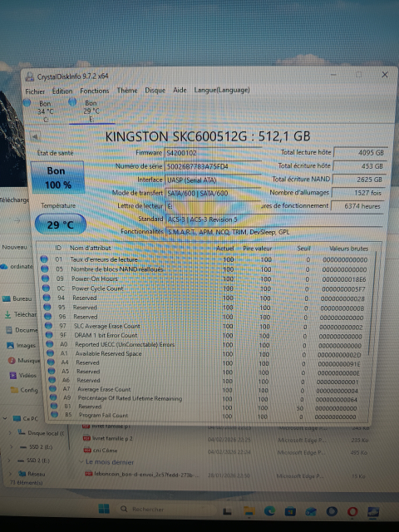Select the Reported UECC (UnCorrectable) Errors row

pos(205,345)
